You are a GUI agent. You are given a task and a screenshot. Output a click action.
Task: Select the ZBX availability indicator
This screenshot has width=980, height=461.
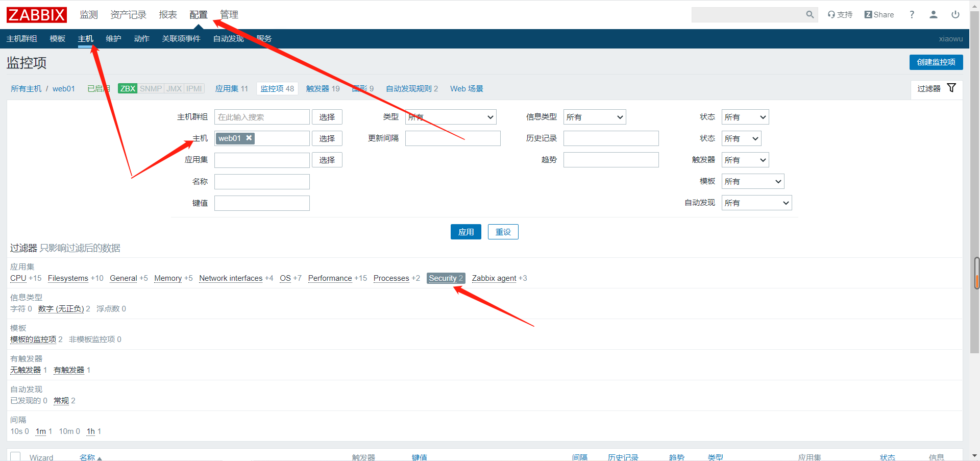(x=128, y=88)
